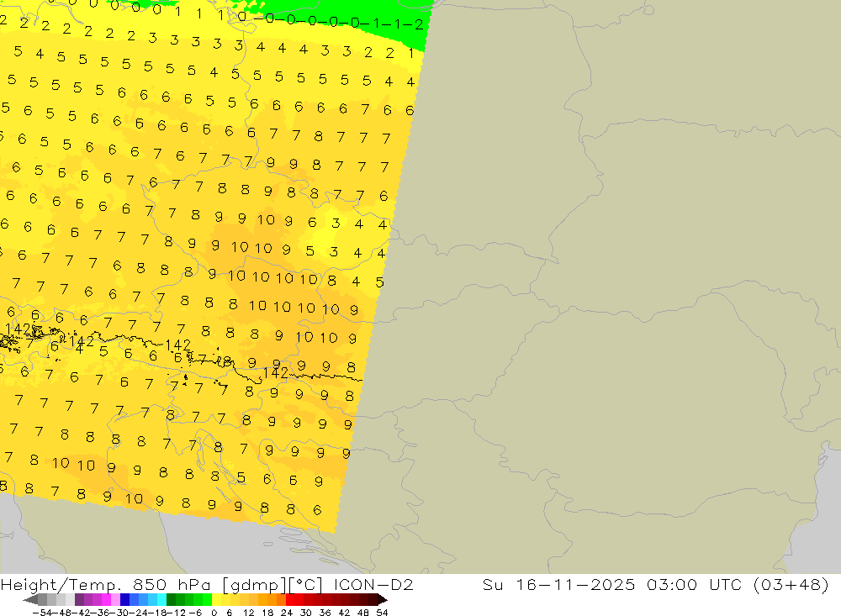Pick the light pink swatch in the legend
The height and width of the screenshot is (616, 841).
pos(115,600)
